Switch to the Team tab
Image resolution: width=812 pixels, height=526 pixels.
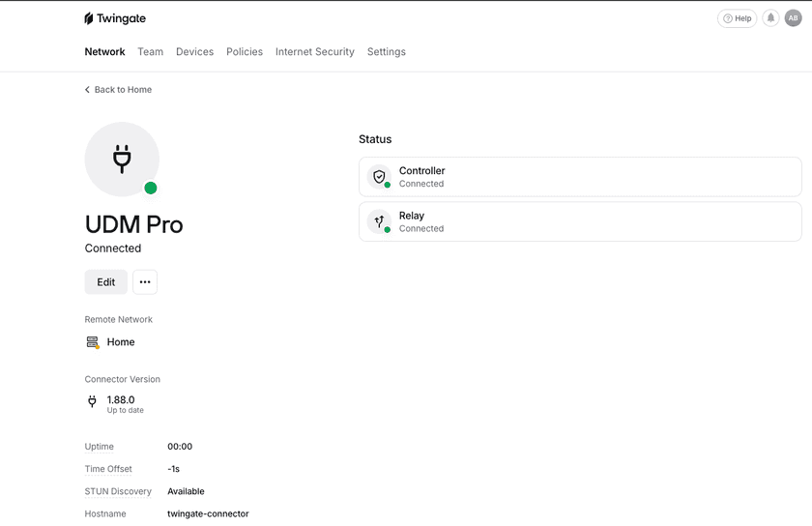150,52
